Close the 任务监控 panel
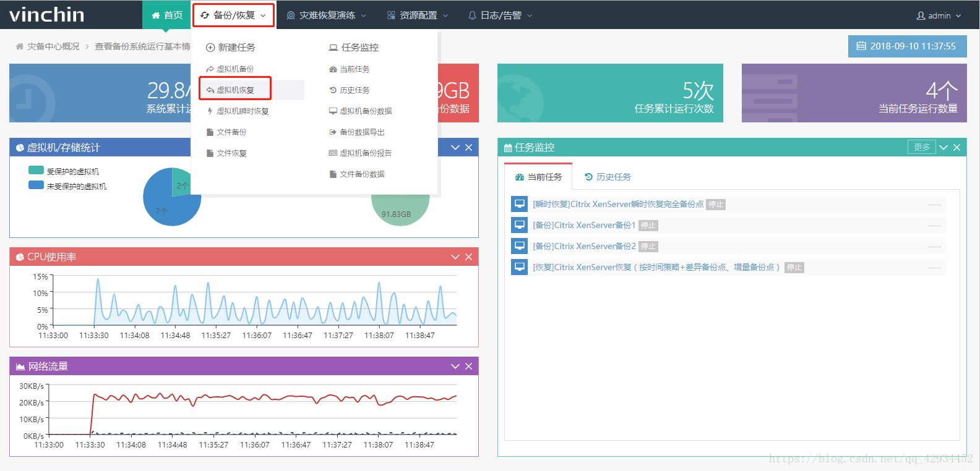The height and width of the screenshot is (471, 980). click(x=956, y=148)
